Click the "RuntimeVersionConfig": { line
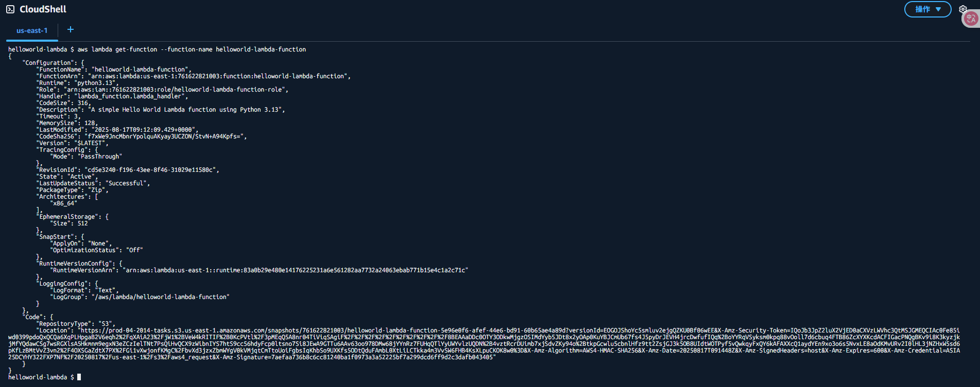 pos(79,263)
